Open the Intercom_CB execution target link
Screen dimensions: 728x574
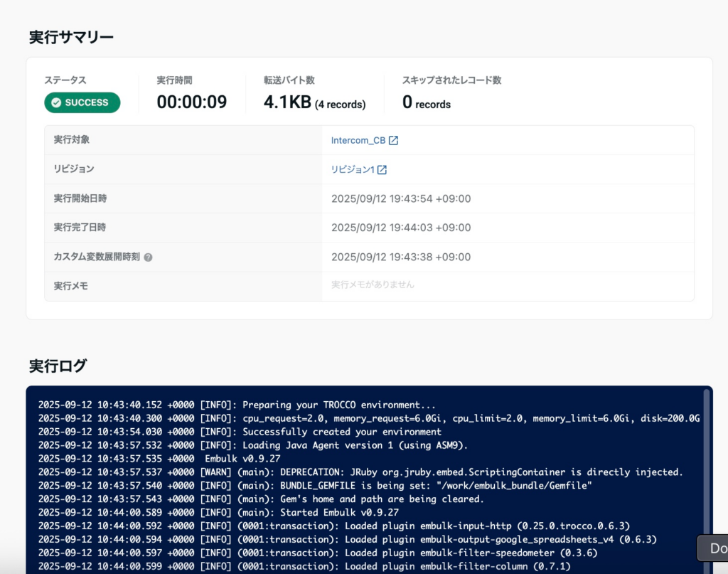tap(358, 141)
